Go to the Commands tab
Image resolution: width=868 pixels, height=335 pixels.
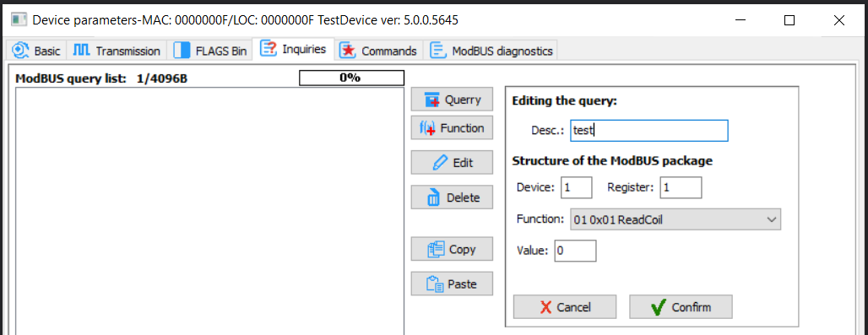[378, 51]
